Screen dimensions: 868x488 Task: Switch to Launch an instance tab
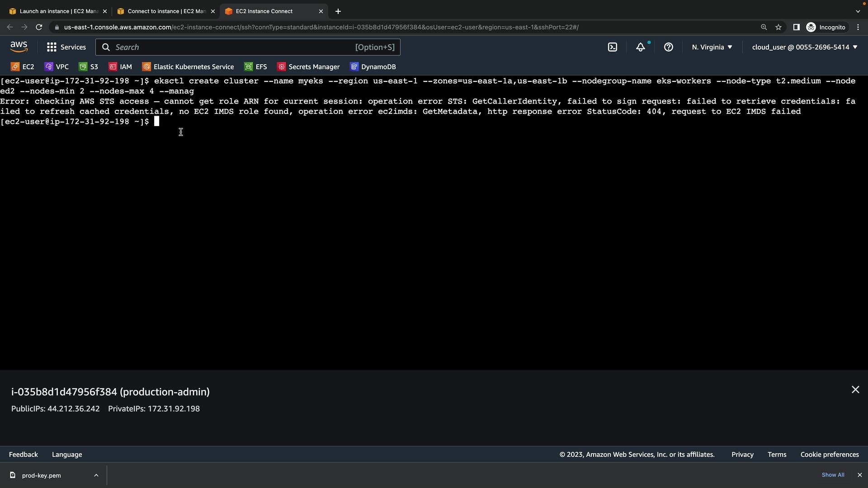55,11
